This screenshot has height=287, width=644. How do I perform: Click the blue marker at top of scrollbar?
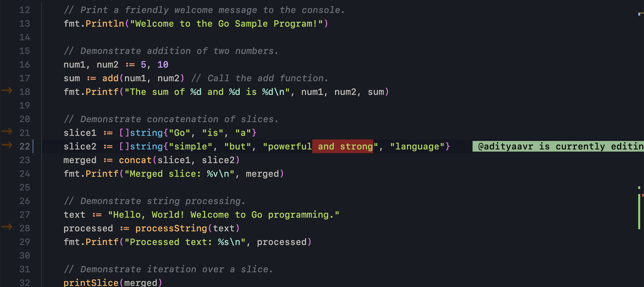(x=639, y=14)
